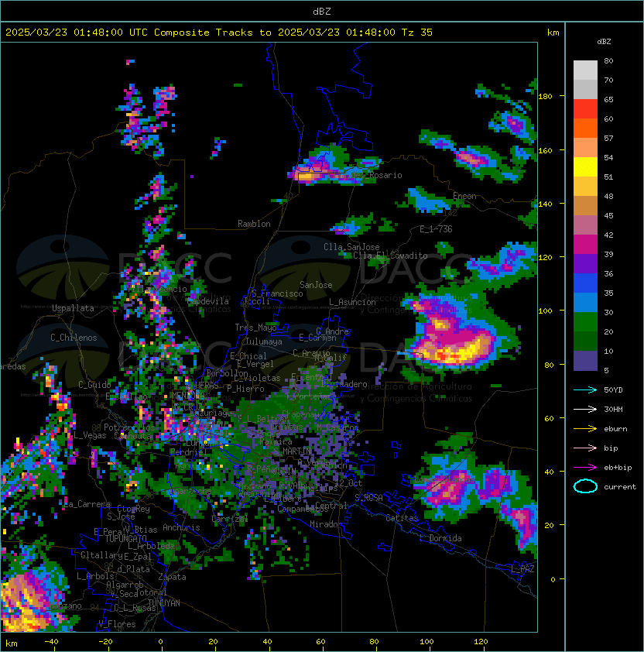Click the pink bip arrow legend icon
Image resolution: width=644 pixels, height=652 pixels.
585,448
